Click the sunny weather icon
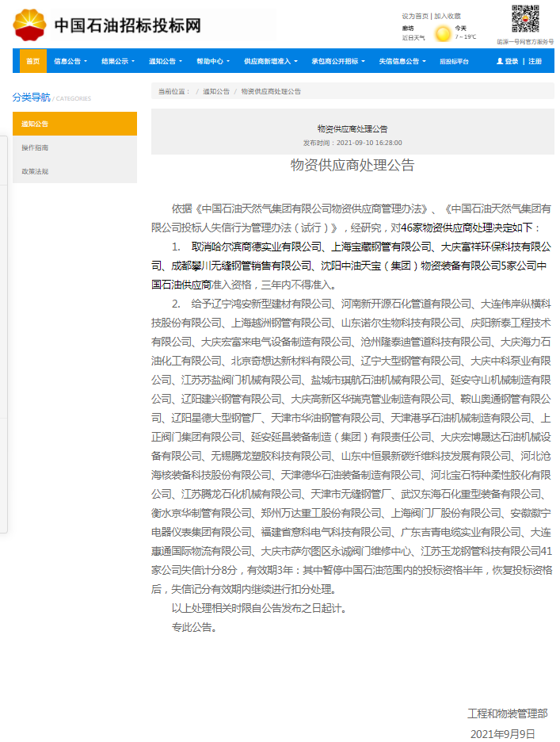Image resolution: width=560 pixels, height=742 pixels. [443, 33]
